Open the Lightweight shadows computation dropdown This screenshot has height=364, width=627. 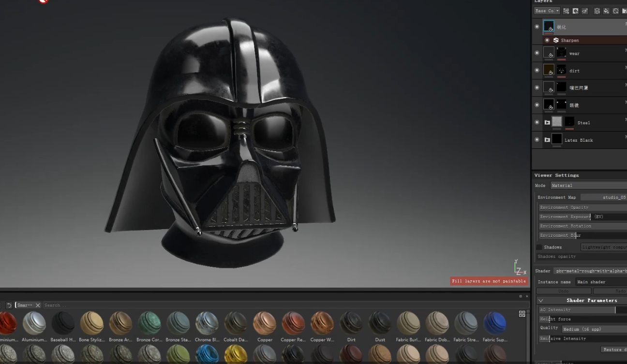[604, 247]
